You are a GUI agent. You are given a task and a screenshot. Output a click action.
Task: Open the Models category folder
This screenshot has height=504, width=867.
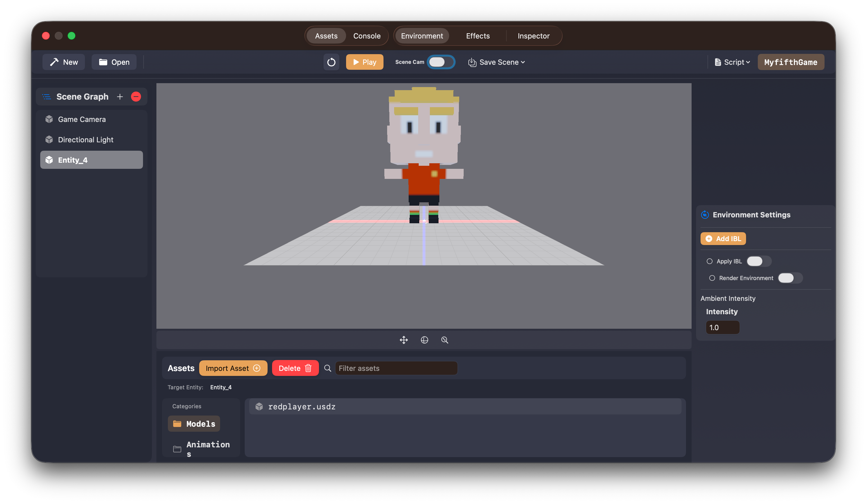click(x=194, y=424)
